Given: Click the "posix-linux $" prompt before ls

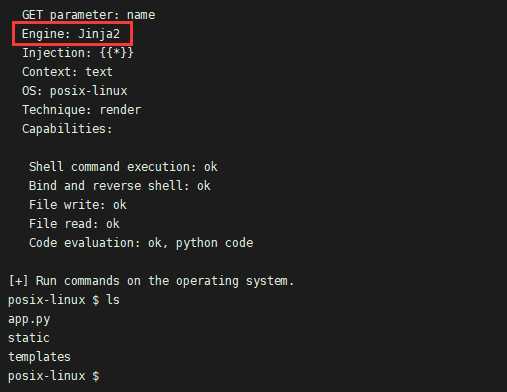Looking at the screenshot, I should click(x=54, y=300).
